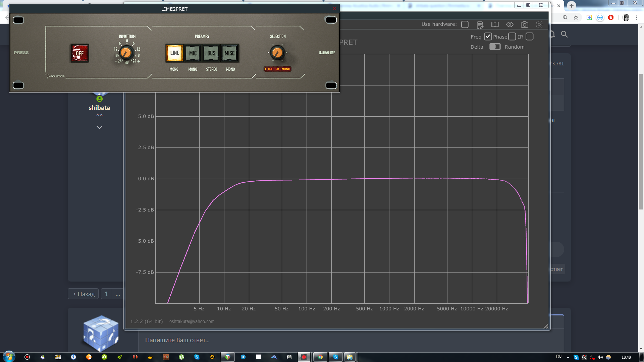Select the MIC preamp button
This screenshot has height=362, width=644.
[193, 53]
